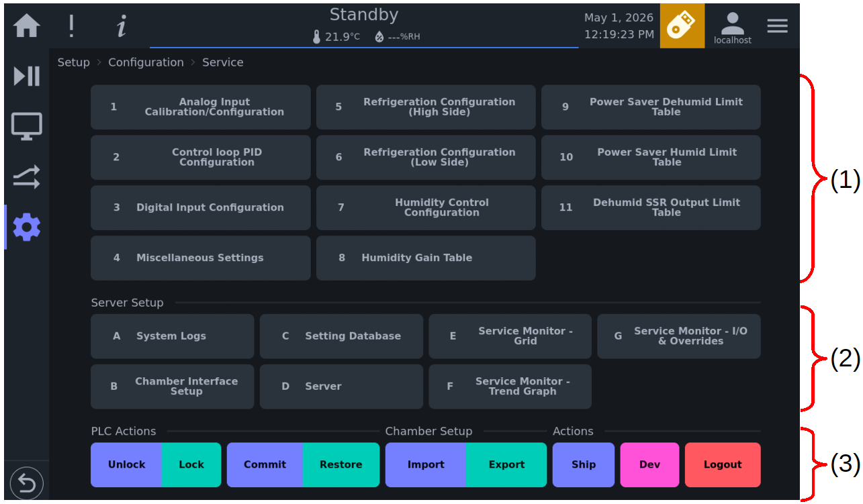Viewport: 863px width, 504px height.
Task: Open the localhost user account icon
Action: click(733, 28)
